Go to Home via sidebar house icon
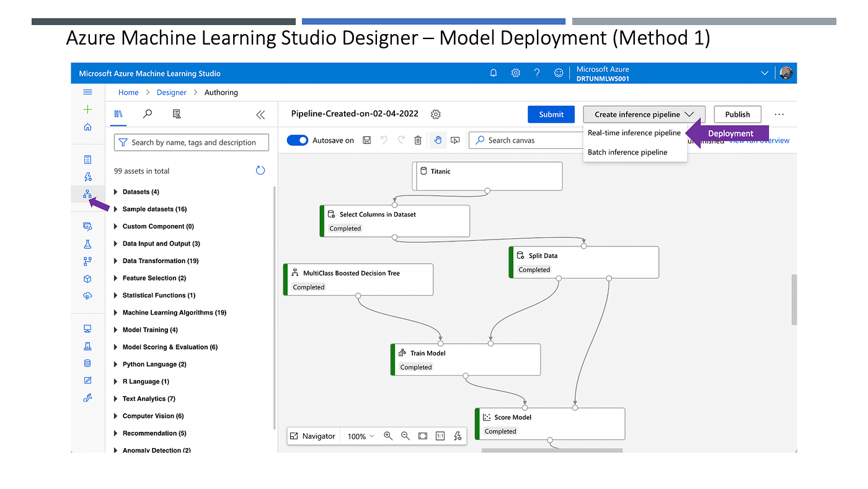 coord(87,127)
